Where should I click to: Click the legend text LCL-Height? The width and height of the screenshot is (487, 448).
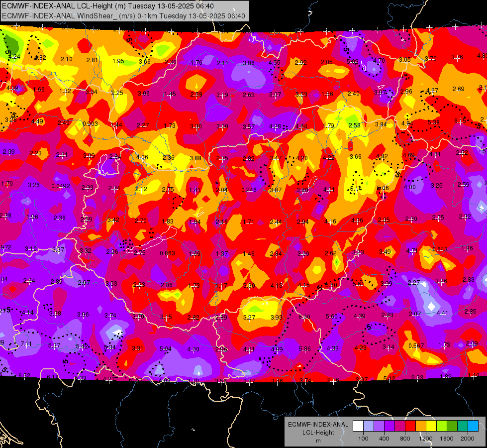coord(318,433)
